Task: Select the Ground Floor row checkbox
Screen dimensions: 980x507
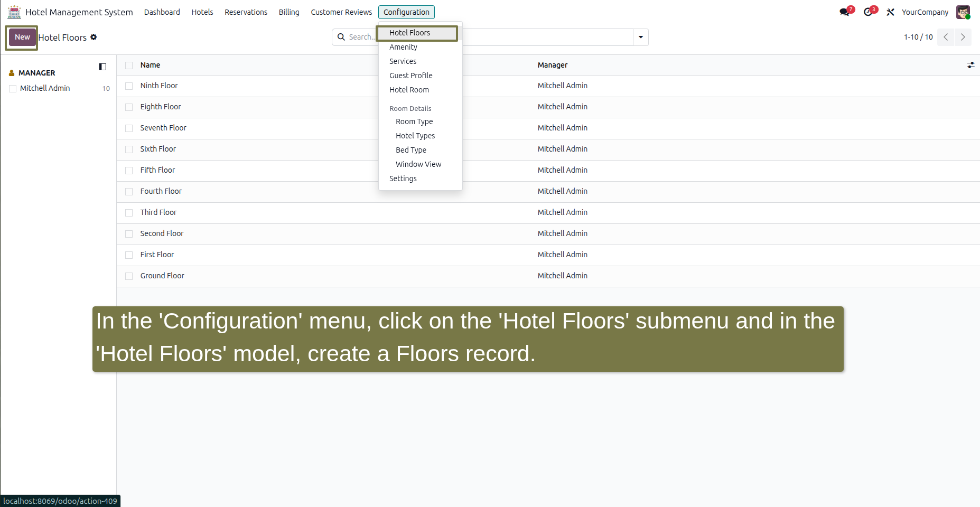Action: pos(129,276)
